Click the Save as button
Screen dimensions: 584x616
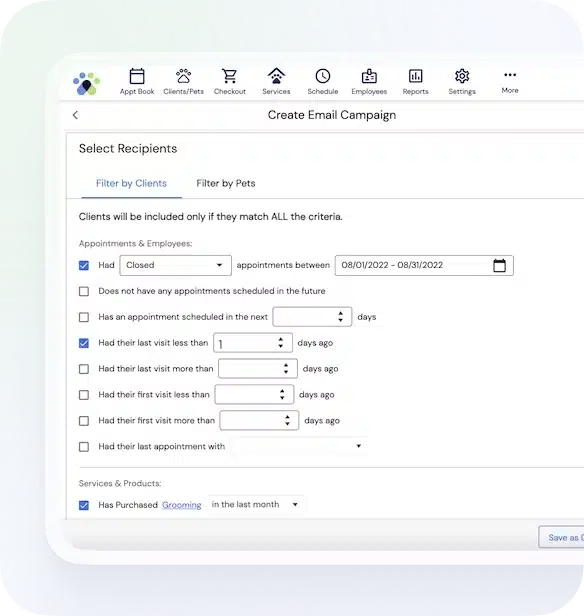[561, 537]
